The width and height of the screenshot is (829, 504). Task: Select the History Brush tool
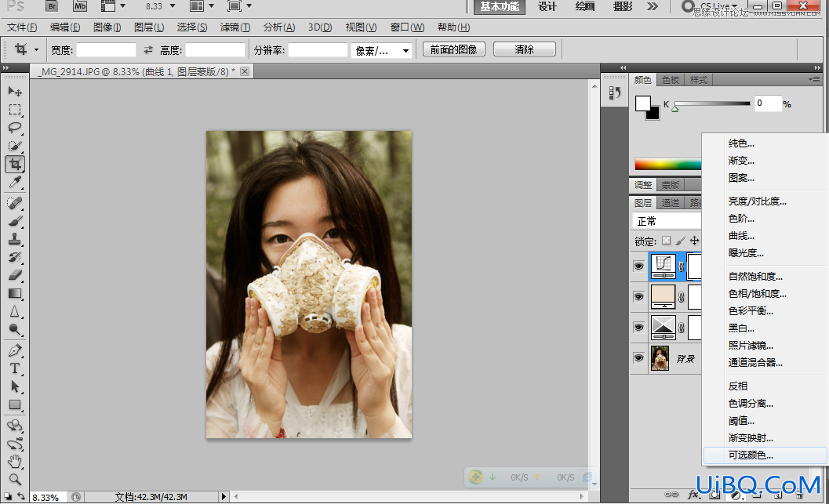click(15, 257)
